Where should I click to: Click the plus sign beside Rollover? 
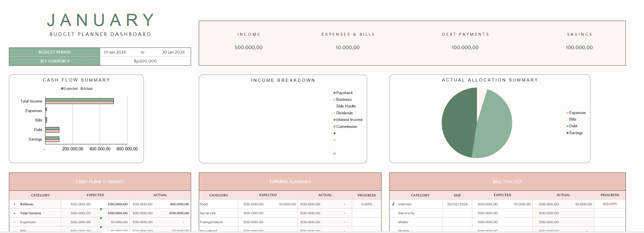[x=14, y=204]
